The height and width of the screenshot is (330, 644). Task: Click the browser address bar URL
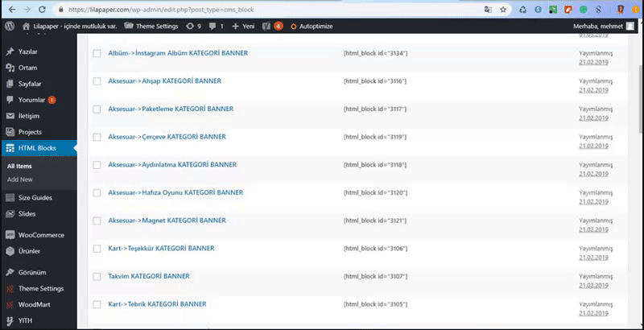coord(161,10)
